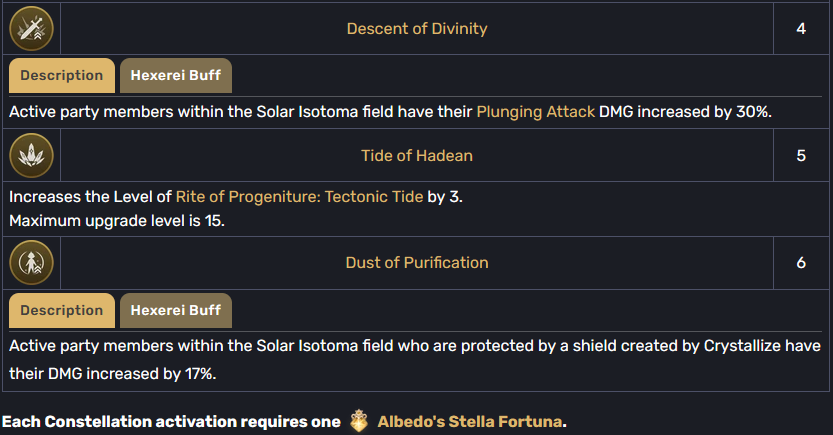Click constellation level number 6 cell
The width and height of the screenshot is (833, 435).
(801, 262)
